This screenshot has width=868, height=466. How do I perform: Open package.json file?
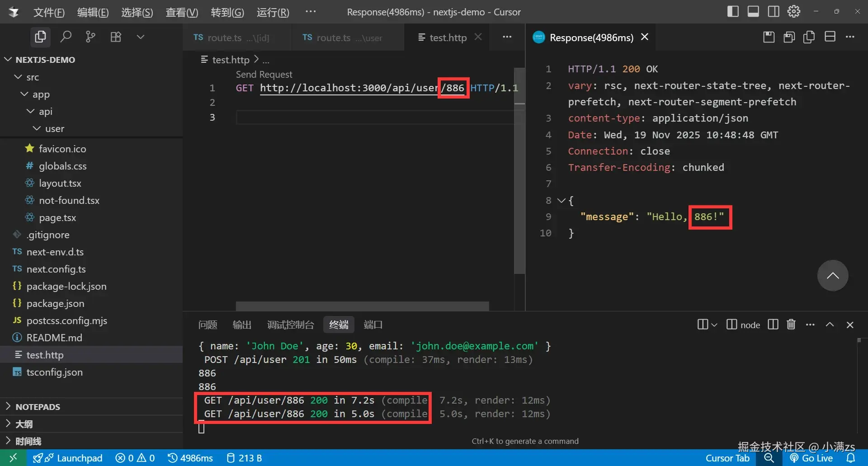(91, 303)
